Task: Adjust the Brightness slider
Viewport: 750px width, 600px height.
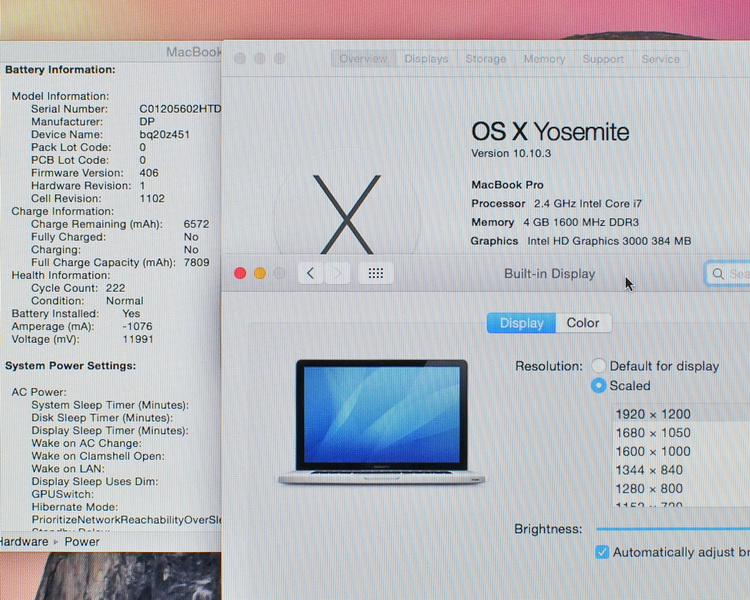Action: coord(673,529)
